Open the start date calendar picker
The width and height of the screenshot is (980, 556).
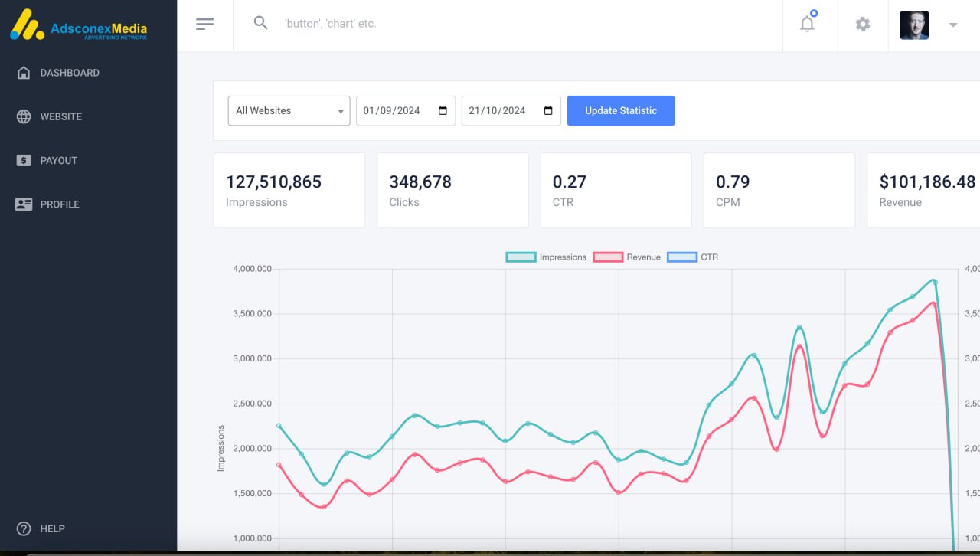(x=443, y=110)
